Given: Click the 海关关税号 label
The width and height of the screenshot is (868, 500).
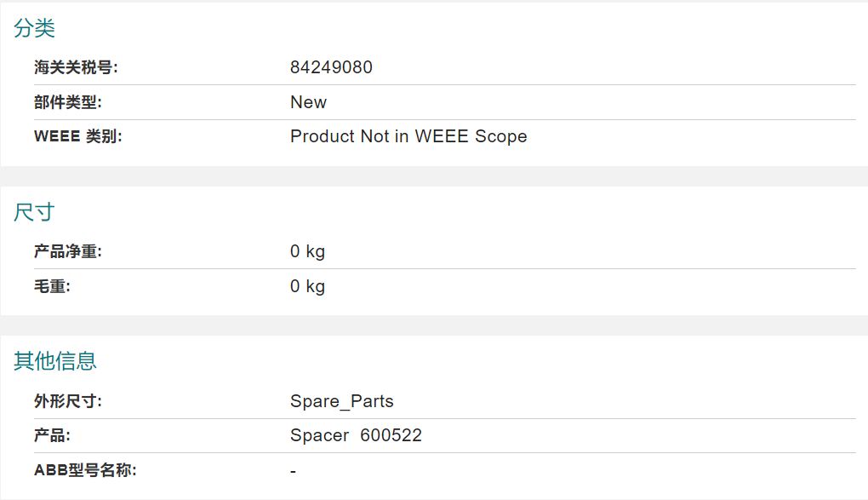Looking at the screenshot, I should point(76,67).
